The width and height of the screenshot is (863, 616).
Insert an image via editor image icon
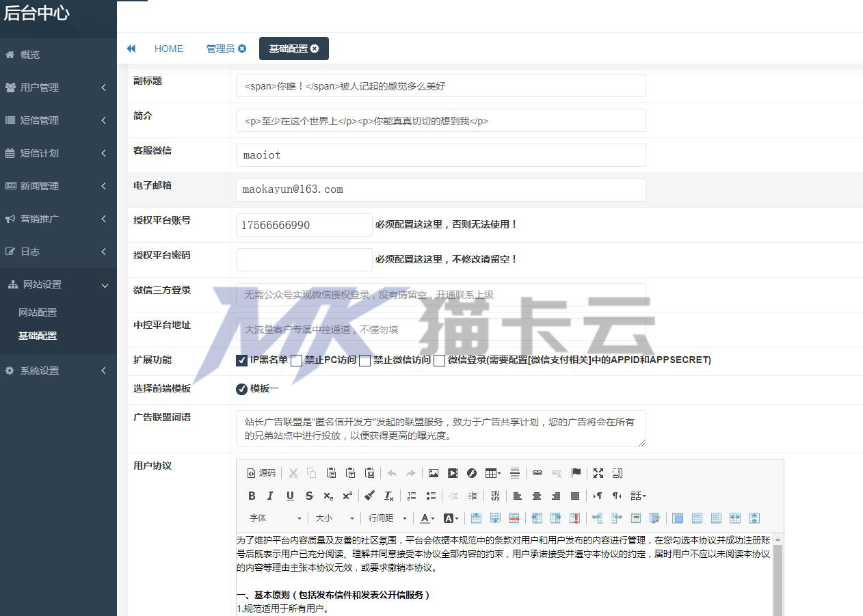click(434, 473)
